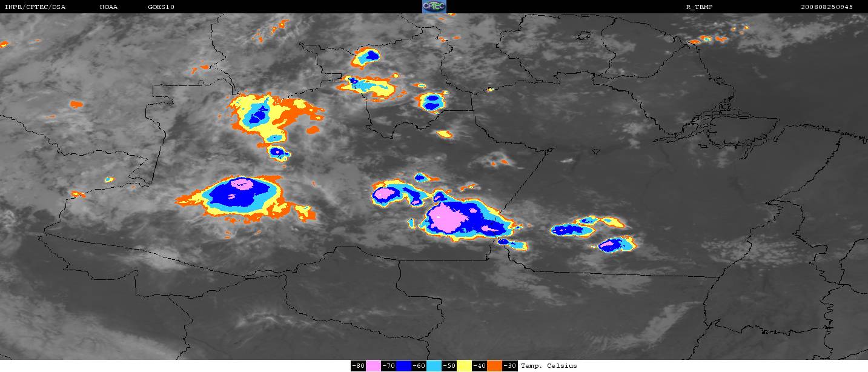Click the cyan legend swatch

pos(434,366)
